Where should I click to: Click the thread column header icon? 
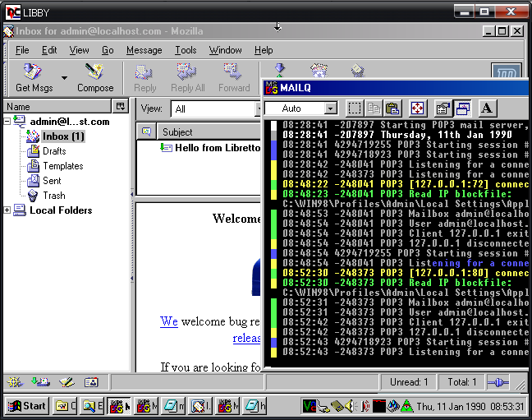[146, 132]
